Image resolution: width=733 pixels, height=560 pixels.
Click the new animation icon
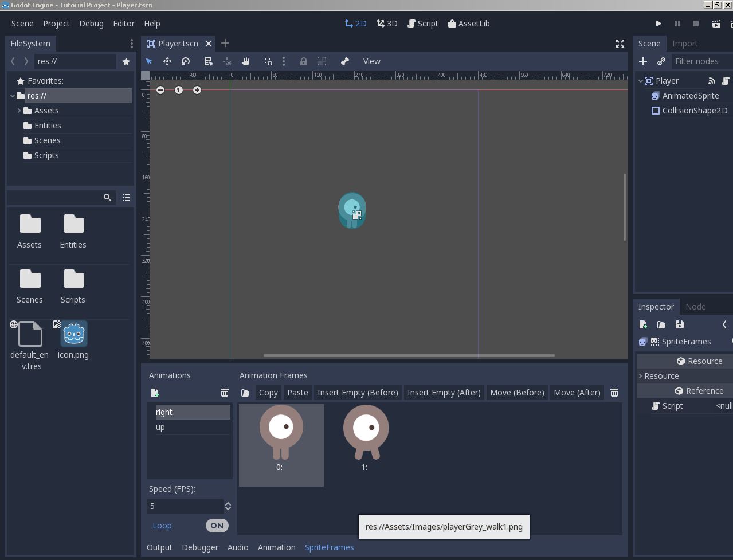155,393
